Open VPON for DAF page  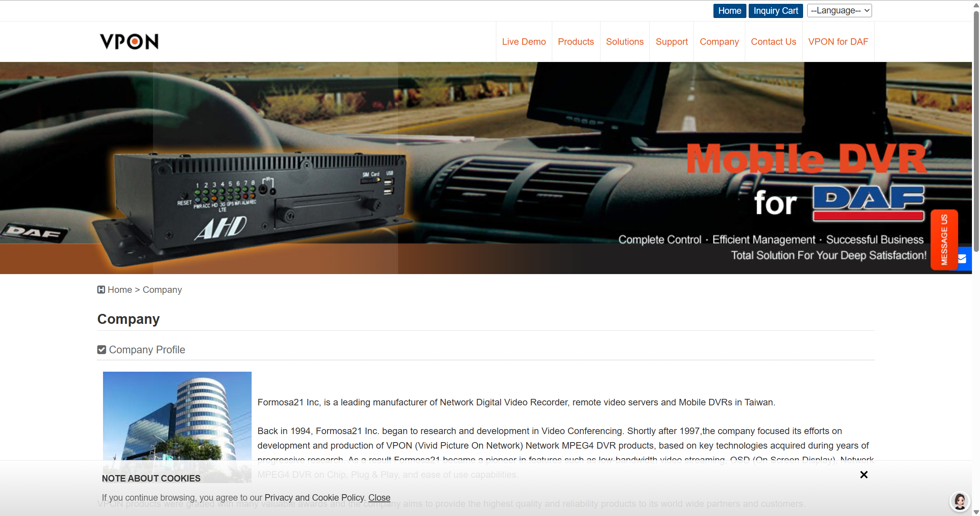(838, 42)
